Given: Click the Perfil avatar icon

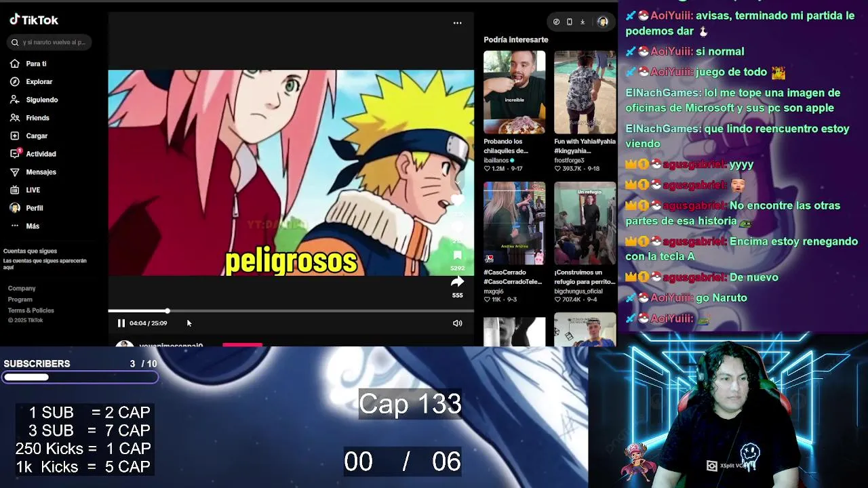Looking at the screenshot, I should click(x=15, y=208).
